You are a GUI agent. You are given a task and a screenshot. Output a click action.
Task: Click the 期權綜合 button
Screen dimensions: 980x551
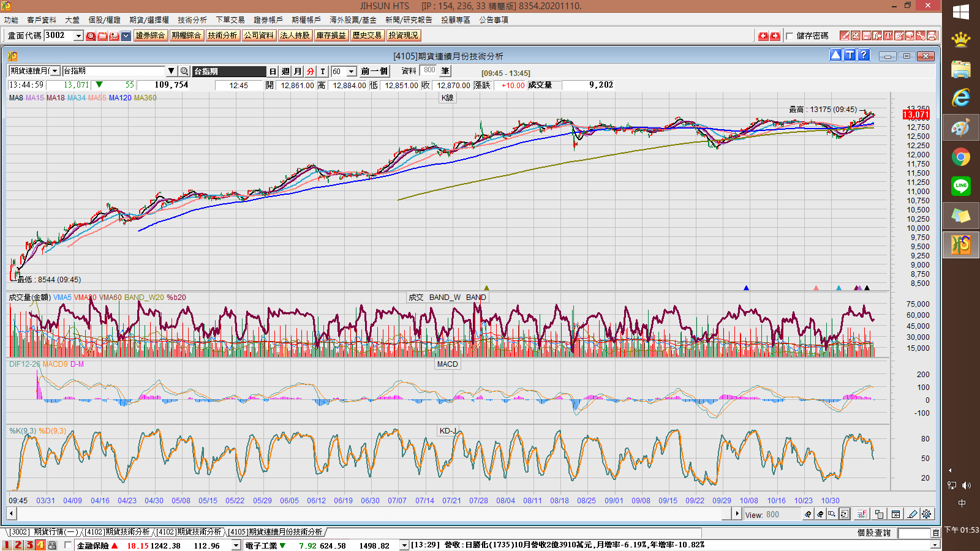[x=186, y=36]
